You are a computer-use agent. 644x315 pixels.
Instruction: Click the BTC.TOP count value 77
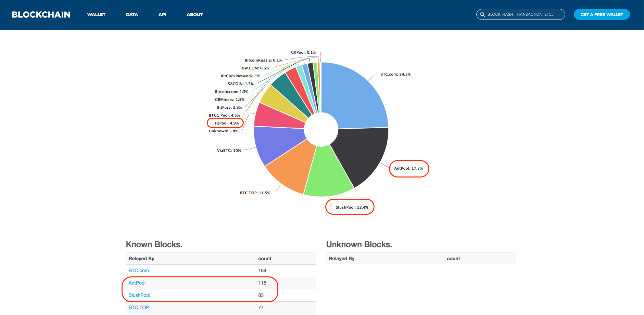[x=261, y=307]
